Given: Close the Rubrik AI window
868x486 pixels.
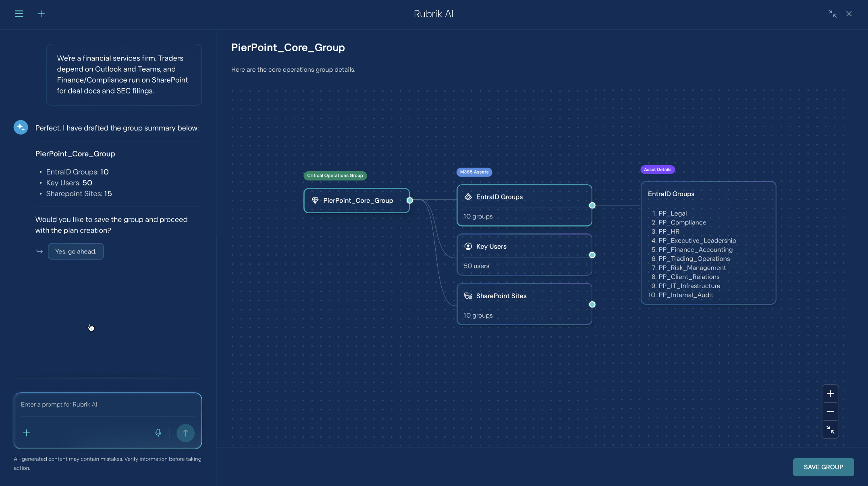Looking at the screenshot, I should click(x=849, y=14).
